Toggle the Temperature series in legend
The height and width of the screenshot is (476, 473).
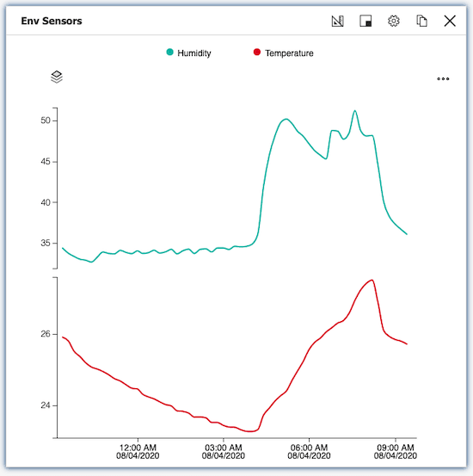point(284,53)
